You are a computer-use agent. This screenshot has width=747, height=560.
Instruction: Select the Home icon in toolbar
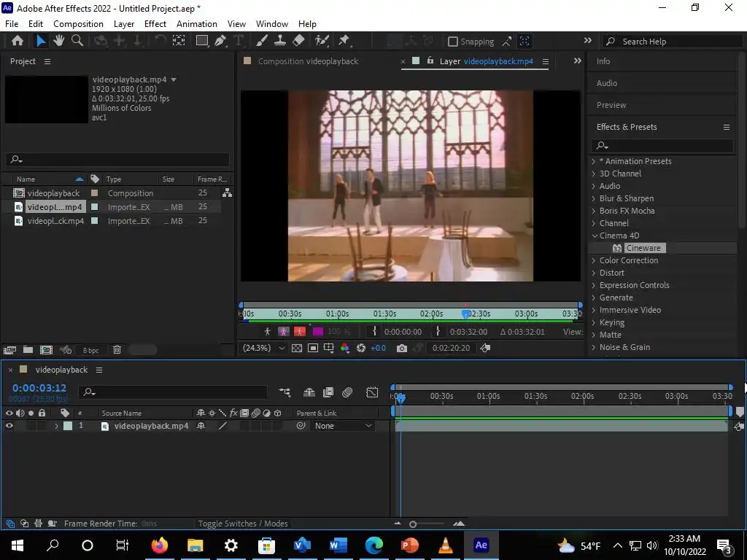click(18, 41)
